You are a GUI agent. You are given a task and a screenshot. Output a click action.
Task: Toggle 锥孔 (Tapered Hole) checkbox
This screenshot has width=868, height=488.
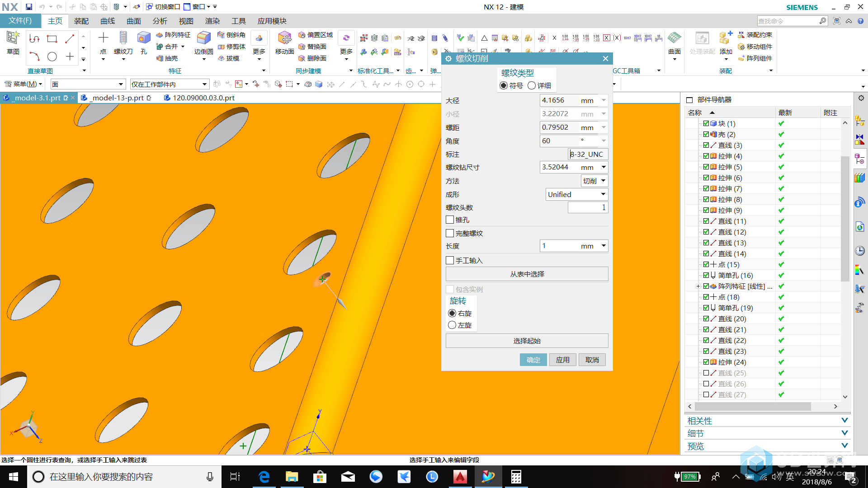click(451, 220)
